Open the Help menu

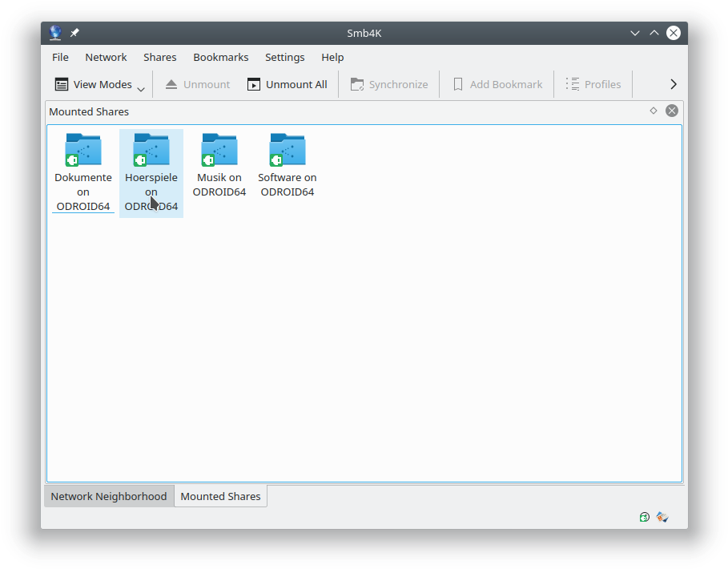tap(332, 57)
